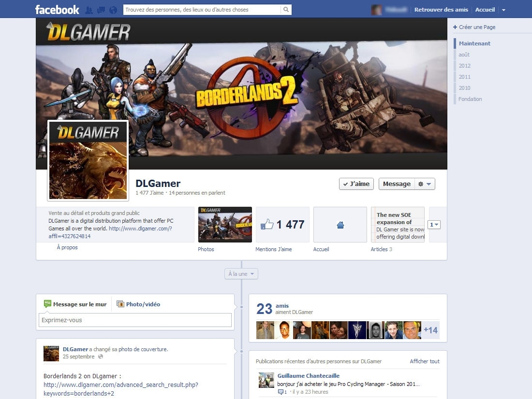532x399 pixels.
Task: Click the Exprimez-vous status field
Action: [135, 320]
